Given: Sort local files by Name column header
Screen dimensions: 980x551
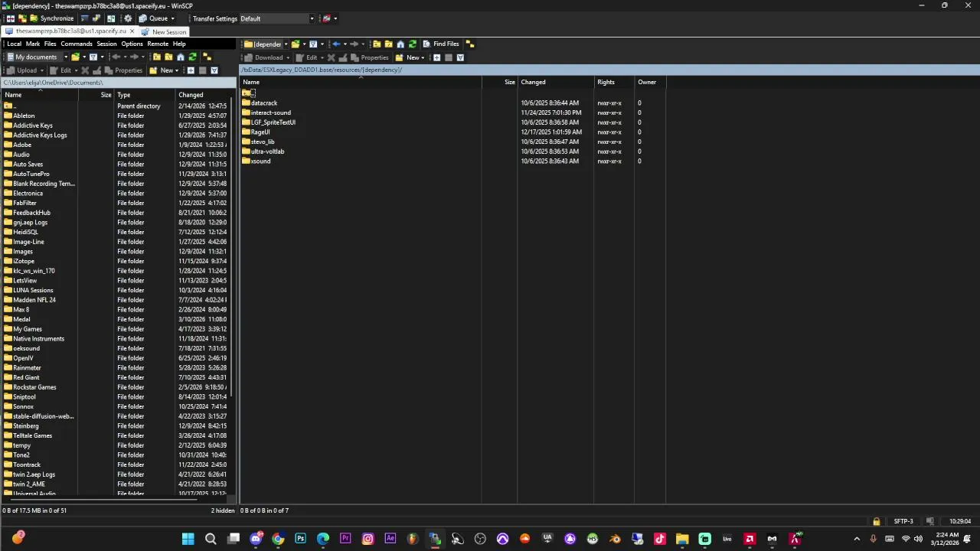Looking at the screenshot, I should tap(40, 95).
